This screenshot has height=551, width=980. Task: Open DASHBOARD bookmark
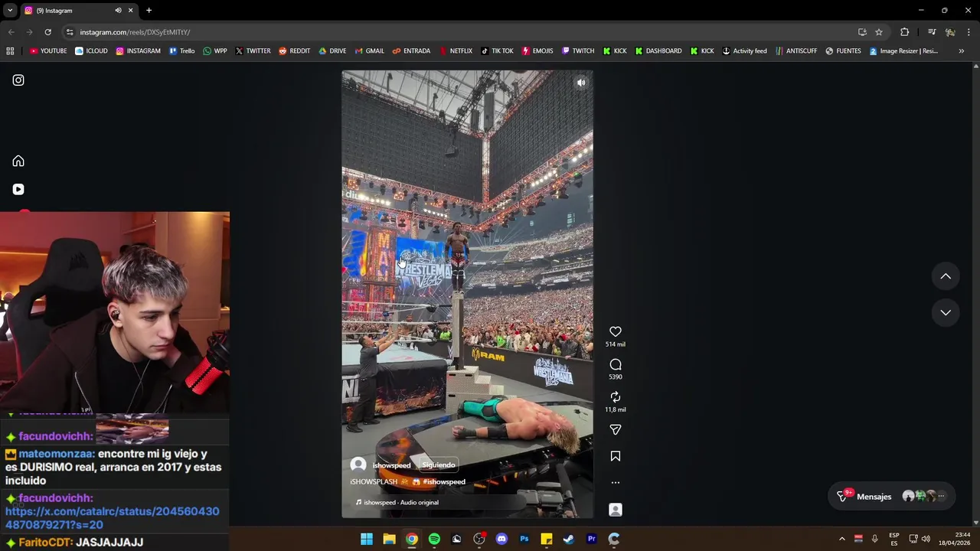pyautogui.click(x=658, y=51)
